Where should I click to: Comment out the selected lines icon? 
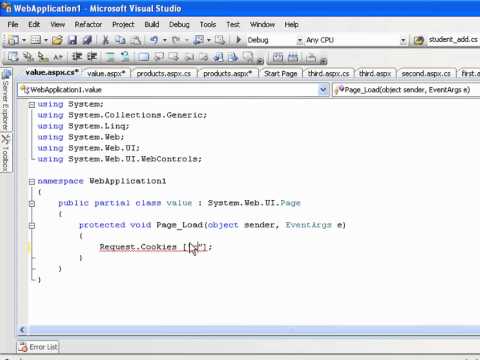[x=110, y=57]
